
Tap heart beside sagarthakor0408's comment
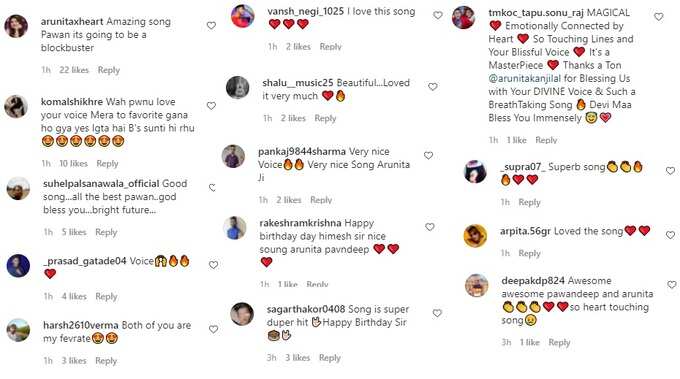437,313
